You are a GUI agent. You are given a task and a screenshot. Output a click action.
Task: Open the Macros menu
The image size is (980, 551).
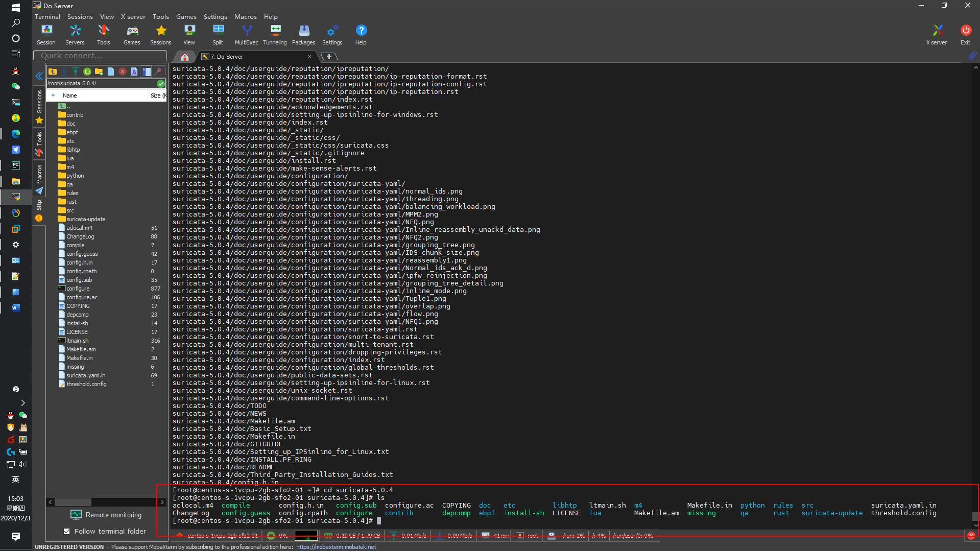(245, 16)
